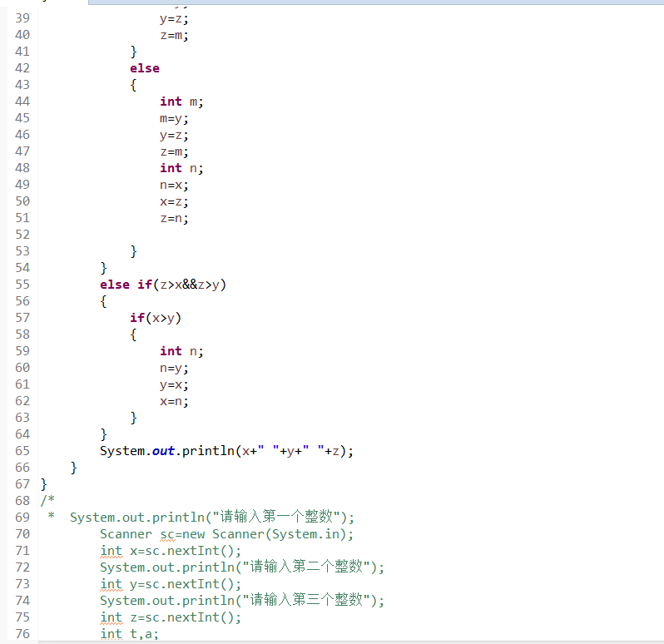Click the 'x=n;' statement
The width and height of the screenshot is (664, 644).
pyautogui.click(x=174, y=401)
